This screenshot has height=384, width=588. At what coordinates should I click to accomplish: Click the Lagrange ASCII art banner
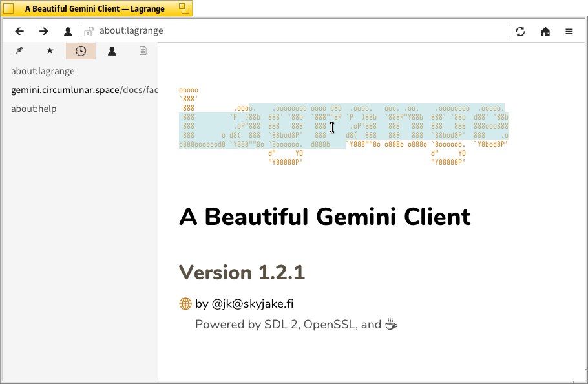[344, 126]
